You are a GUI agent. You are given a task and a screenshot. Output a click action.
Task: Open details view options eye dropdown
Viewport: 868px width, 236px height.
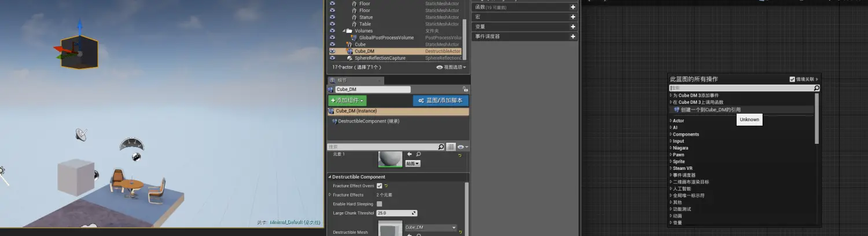tap(462, 147)
